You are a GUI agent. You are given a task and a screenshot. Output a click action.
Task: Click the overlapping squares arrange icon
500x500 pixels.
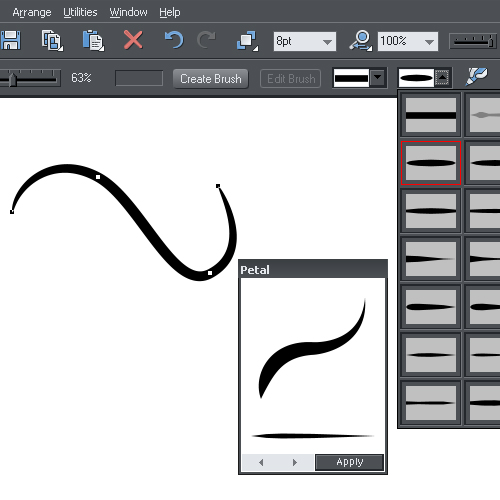(x=247, y=41)
